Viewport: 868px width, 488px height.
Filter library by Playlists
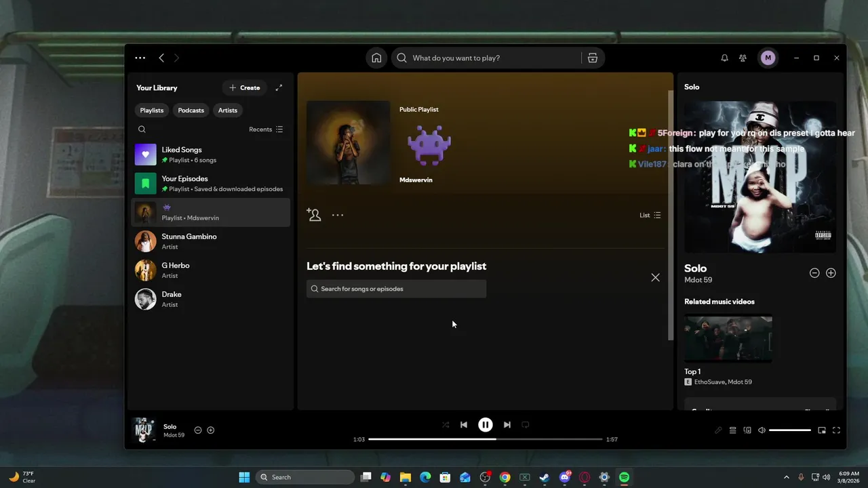tap(152, 110)
